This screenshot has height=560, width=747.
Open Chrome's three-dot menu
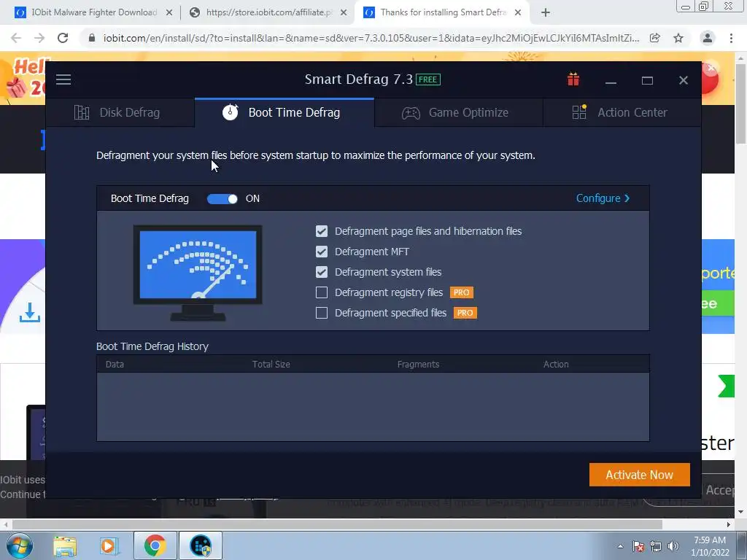pyautogui.click(x=731, y=38)
